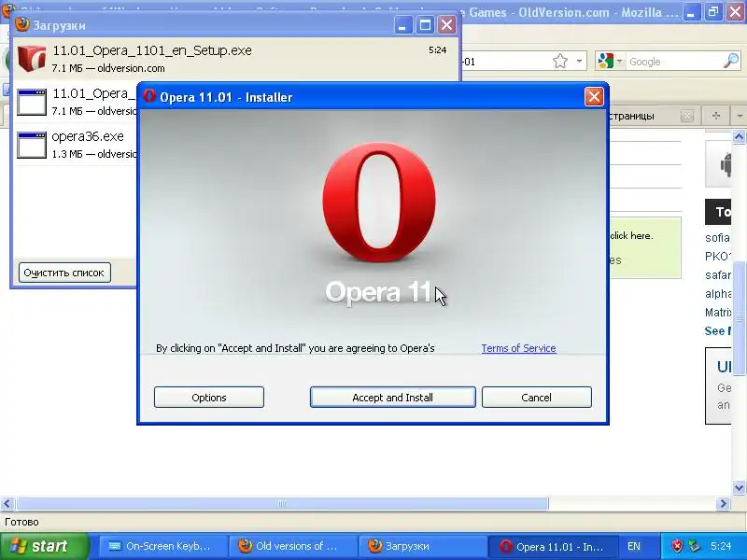Click into Google search field
The image size is (747, 560).
pos(674,62)
